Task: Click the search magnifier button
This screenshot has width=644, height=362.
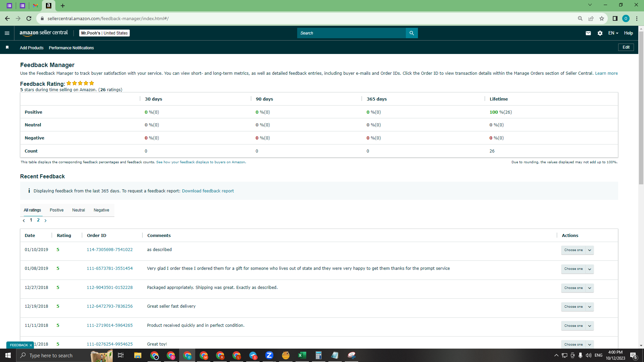Action: click(412, 33)
